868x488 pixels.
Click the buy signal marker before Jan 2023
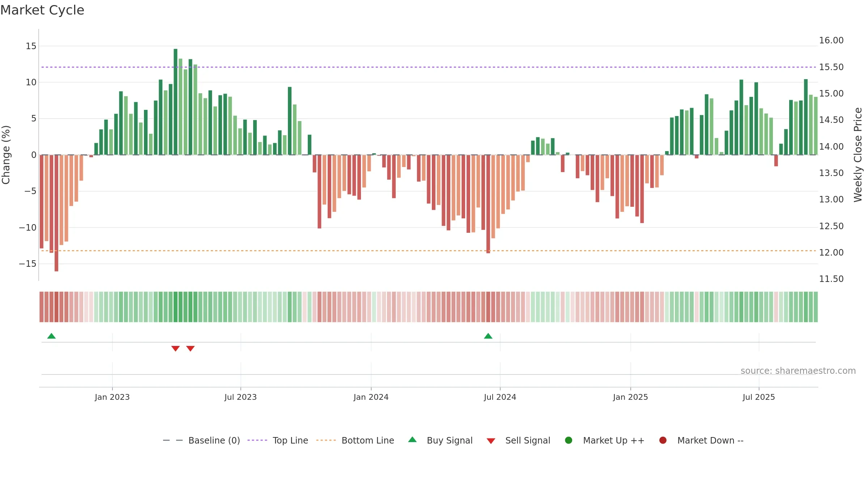pos(51,336)
